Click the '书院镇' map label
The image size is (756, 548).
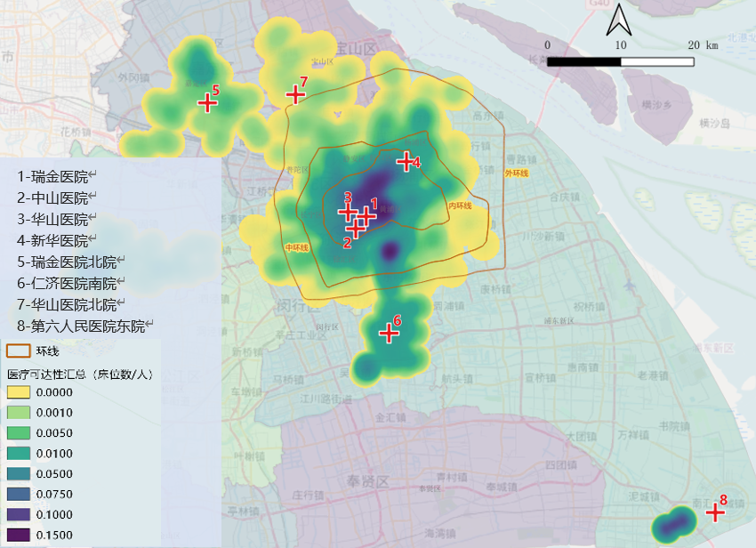coord(674,426)
